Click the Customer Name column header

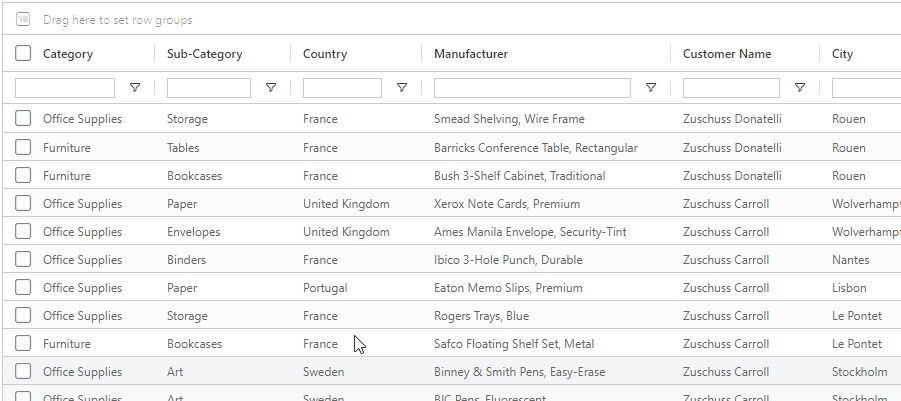(x=727, y=54)
